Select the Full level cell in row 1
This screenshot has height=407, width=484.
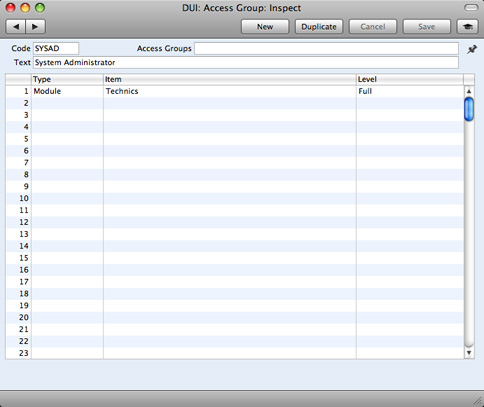coord(410,91)
